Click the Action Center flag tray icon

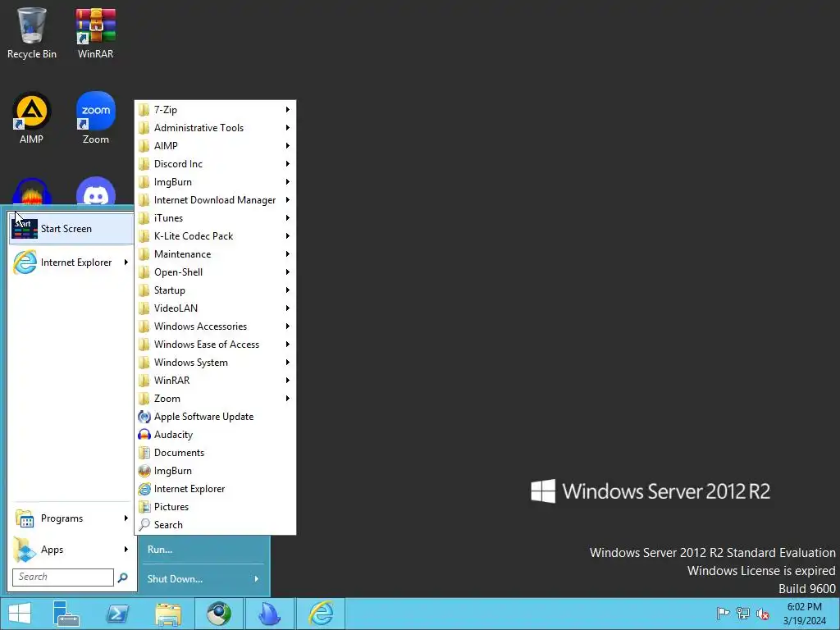[723, 614]
